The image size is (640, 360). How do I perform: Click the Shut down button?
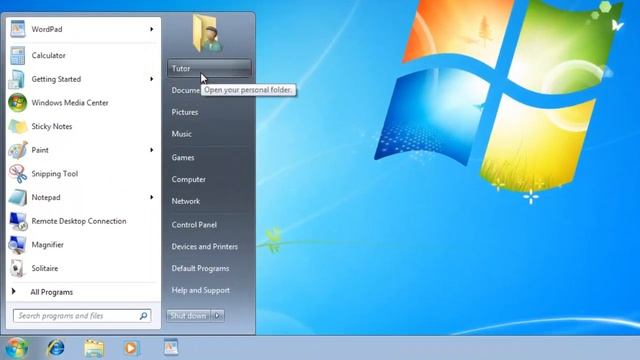point(189,316)
